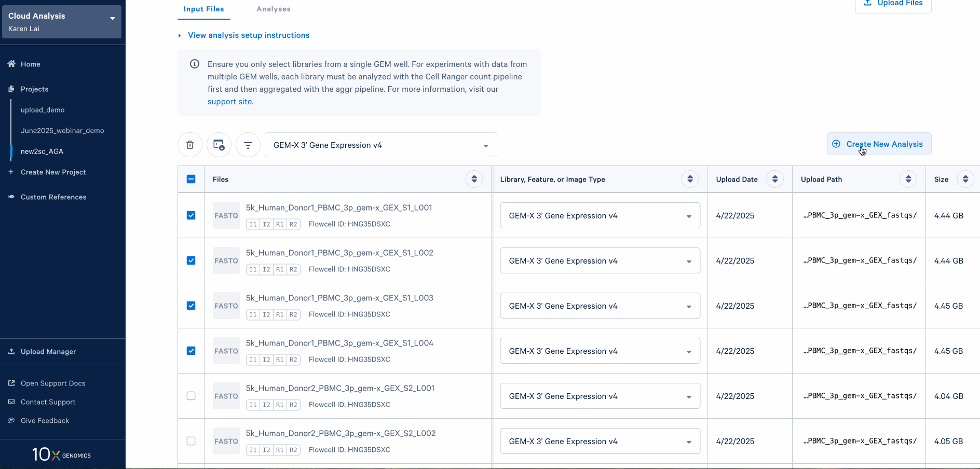Click the filter icon above the table

click(248, 145)
